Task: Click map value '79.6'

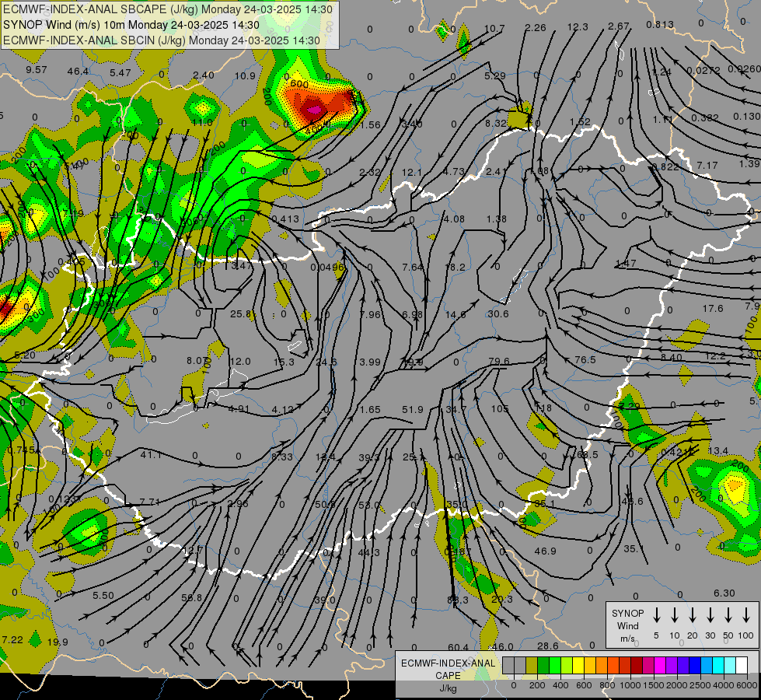Action: pyautogui.click(x=499, y=361)
